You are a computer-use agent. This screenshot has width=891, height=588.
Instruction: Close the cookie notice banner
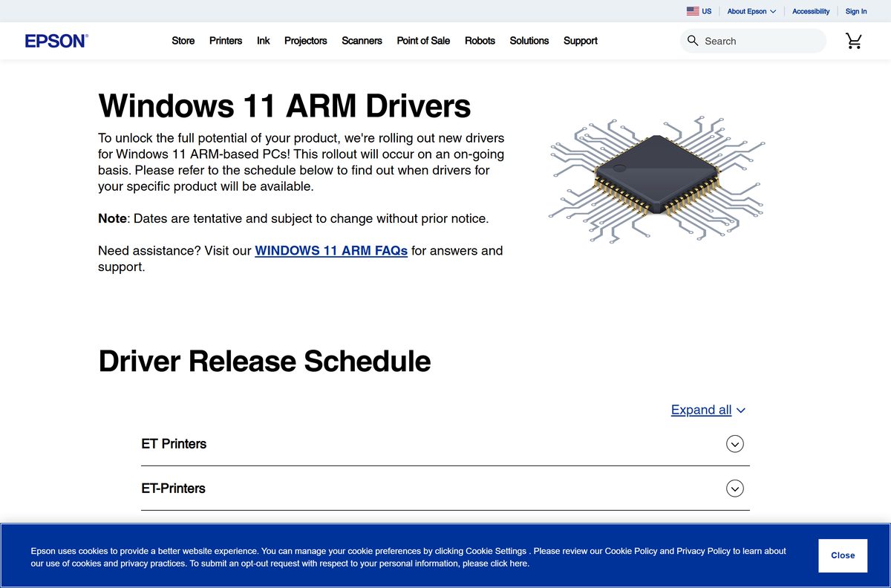click(843, 555)
